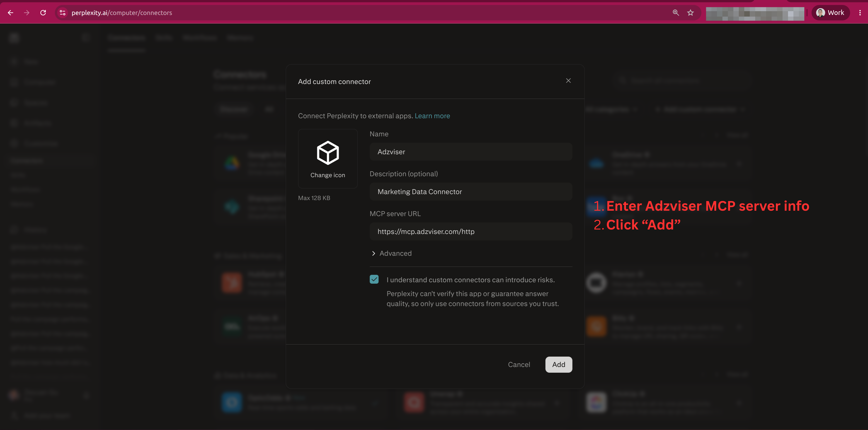Open the browser three-dot menu
This screenshot has width=868, height=430.
[860, 13]
